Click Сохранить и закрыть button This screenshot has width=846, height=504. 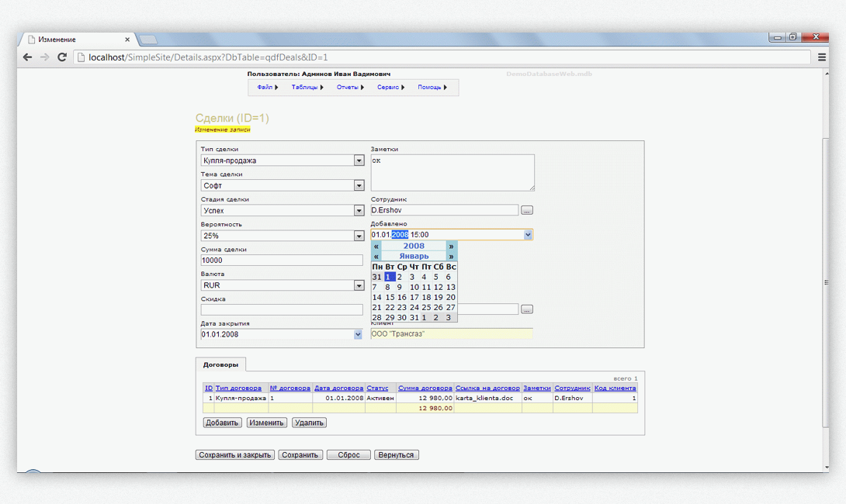(x=234, y=455)
